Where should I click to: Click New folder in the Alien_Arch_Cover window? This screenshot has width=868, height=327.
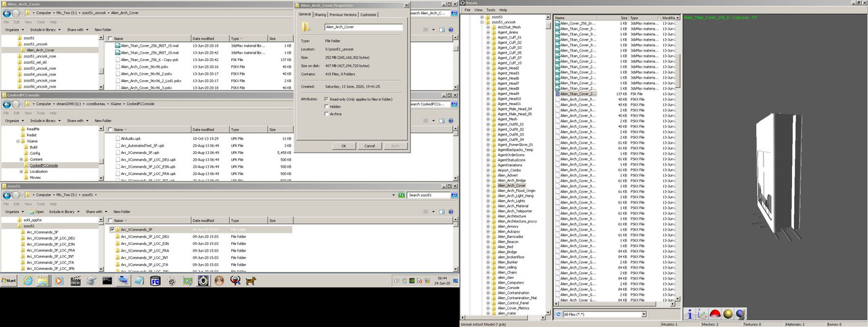coord(103,30)
